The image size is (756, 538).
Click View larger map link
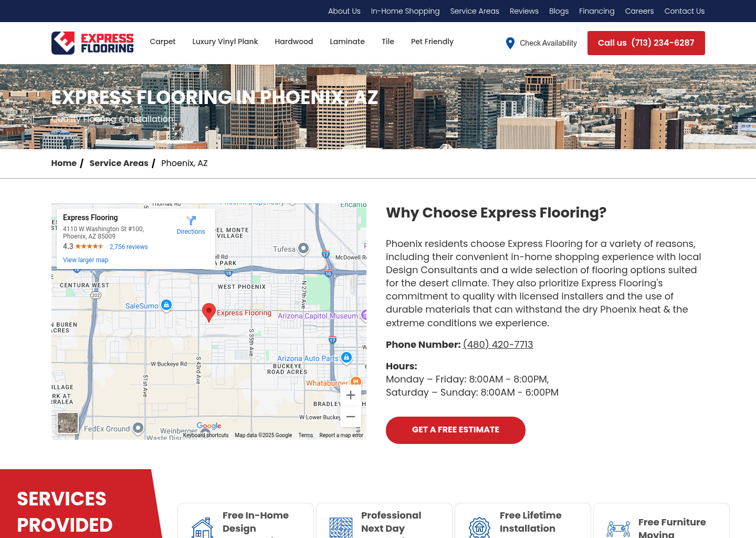(x=86, y=260)
